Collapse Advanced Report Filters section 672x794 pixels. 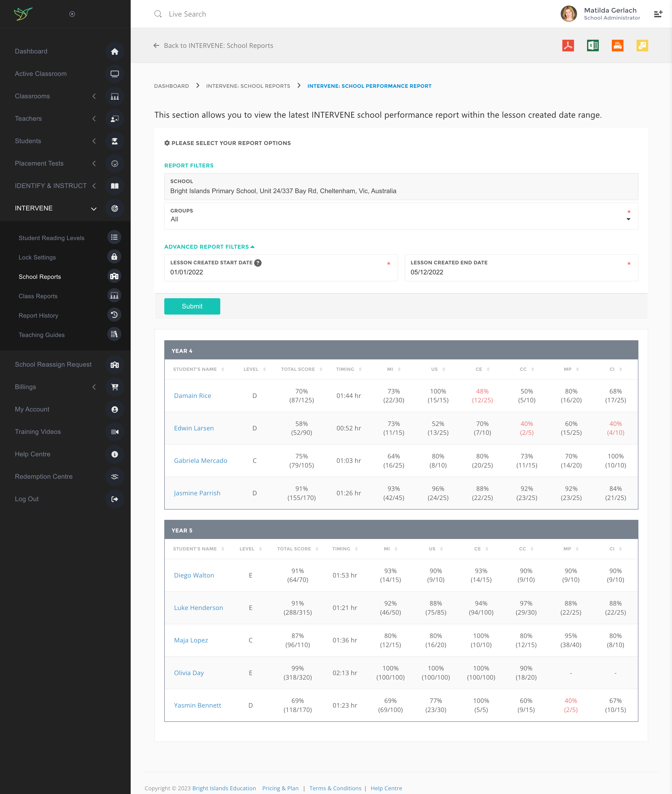pyautogui.click(x=209, y=247)
